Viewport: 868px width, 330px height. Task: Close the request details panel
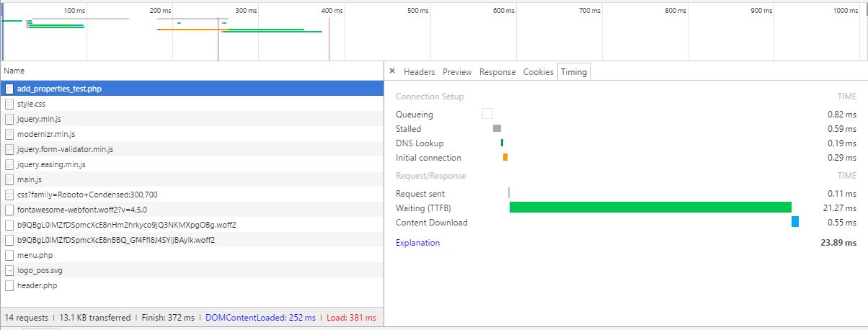392,71
